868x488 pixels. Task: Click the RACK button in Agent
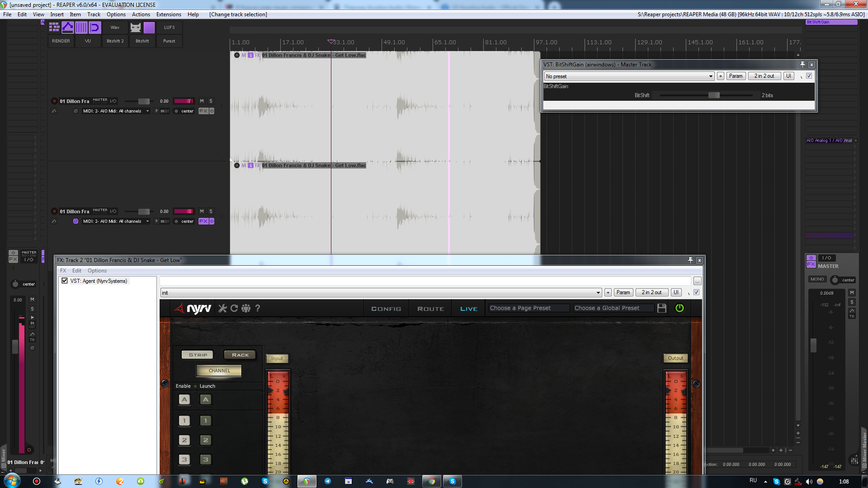(240, 355)
